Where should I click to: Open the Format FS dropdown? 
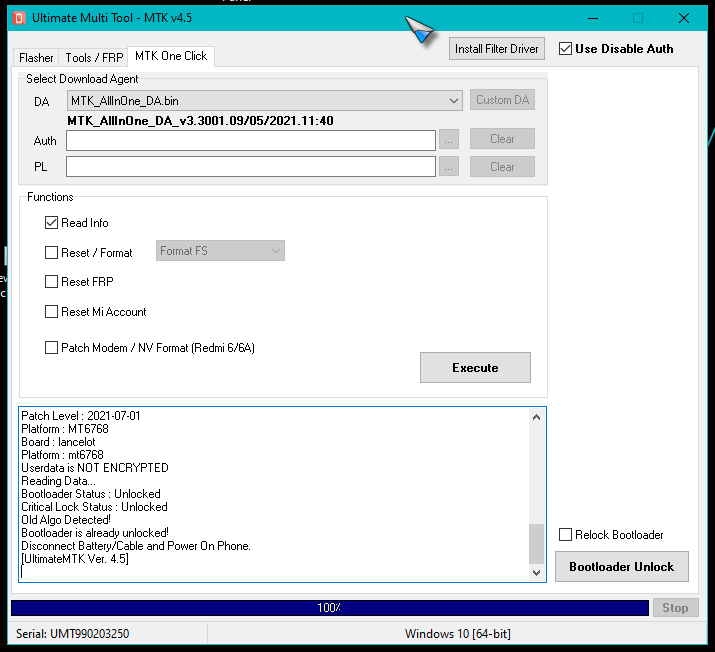click(x=220, y=251)
